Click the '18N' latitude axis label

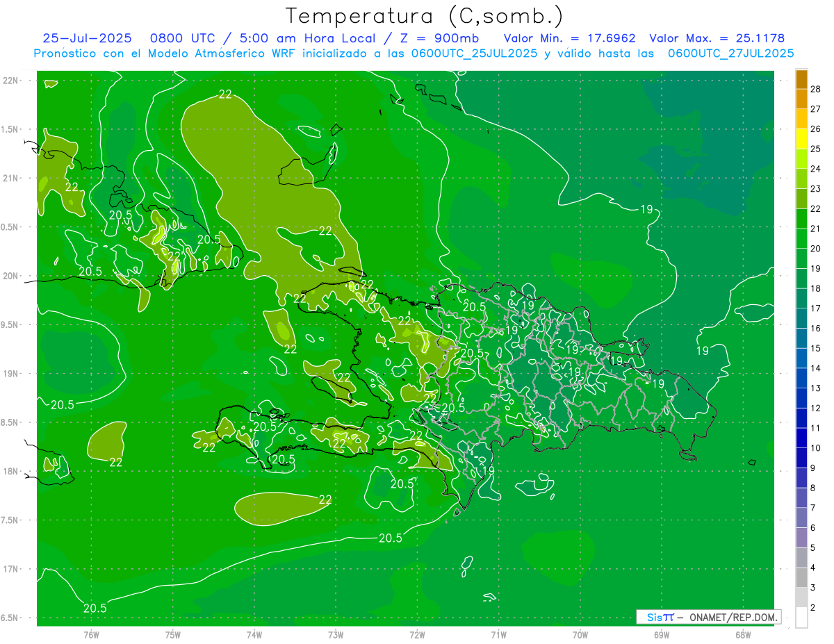point(11,472)
